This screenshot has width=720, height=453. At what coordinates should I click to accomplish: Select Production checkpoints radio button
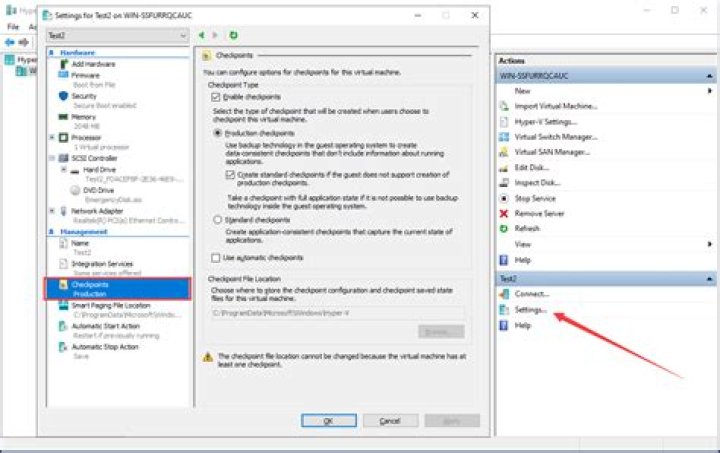tap(218, 134)
